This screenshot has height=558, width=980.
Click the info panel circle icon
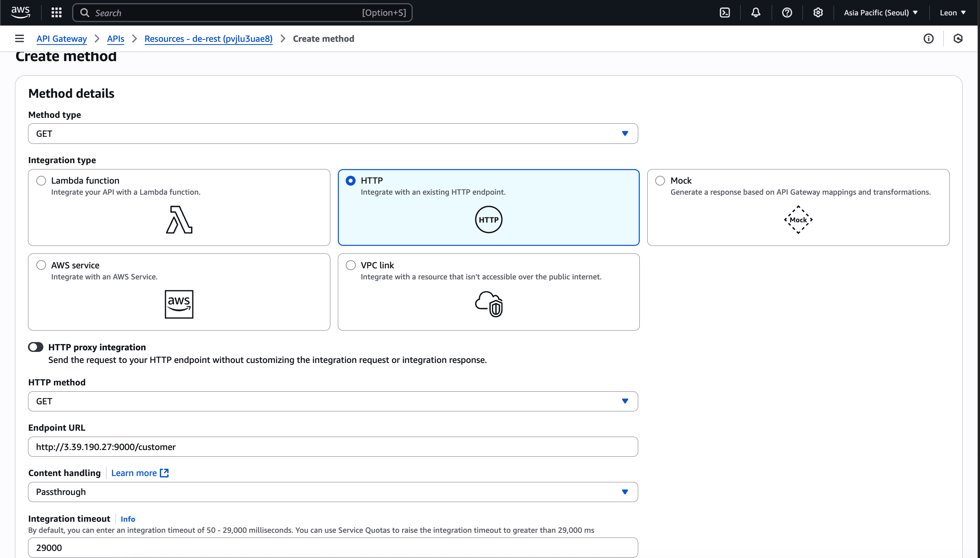(x=928, y=39)
